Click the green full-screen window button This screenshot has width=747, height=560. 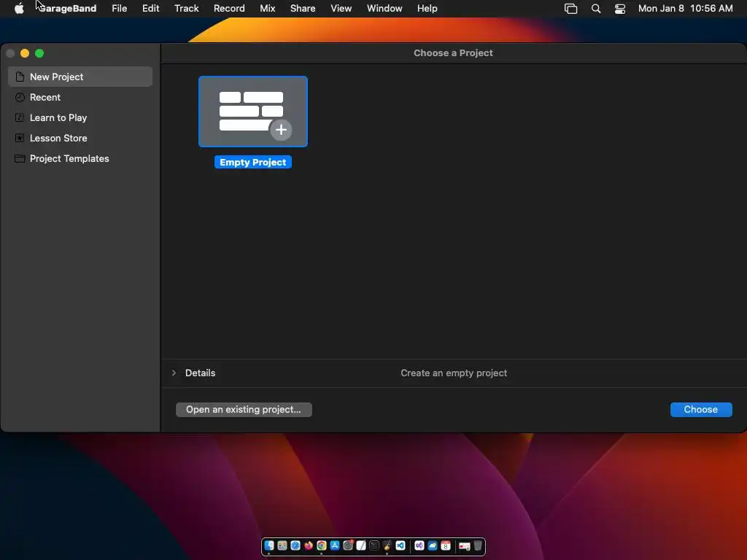(39, 53)
